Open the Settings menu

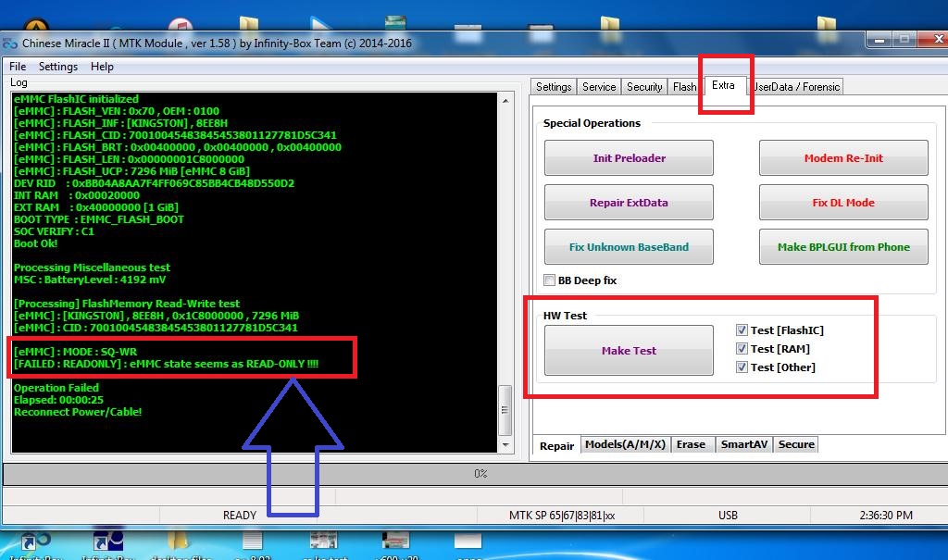click(58, 67)
